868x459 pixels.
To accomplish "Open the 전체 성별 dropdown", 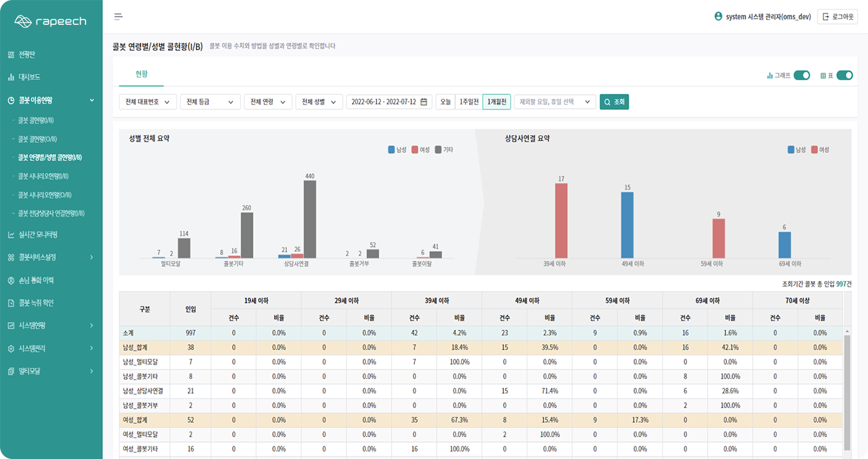I will pos(319,102).
